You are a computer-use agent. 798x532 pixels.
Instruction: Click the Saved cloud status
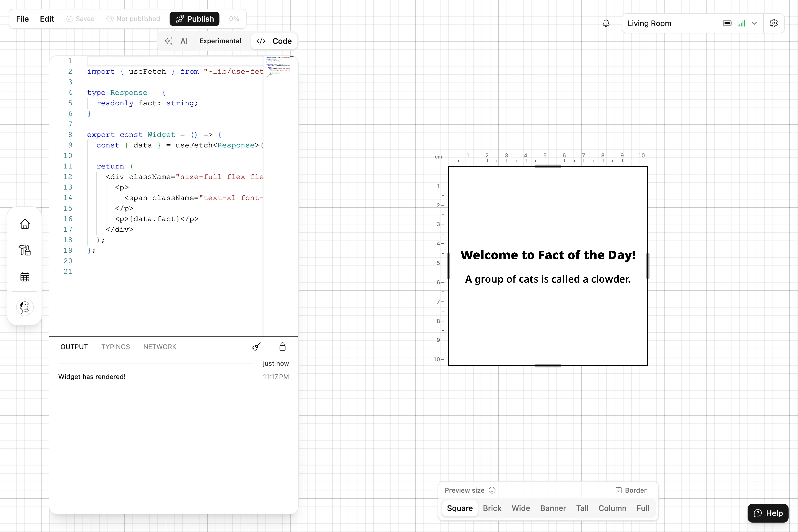tap(80, 19)
